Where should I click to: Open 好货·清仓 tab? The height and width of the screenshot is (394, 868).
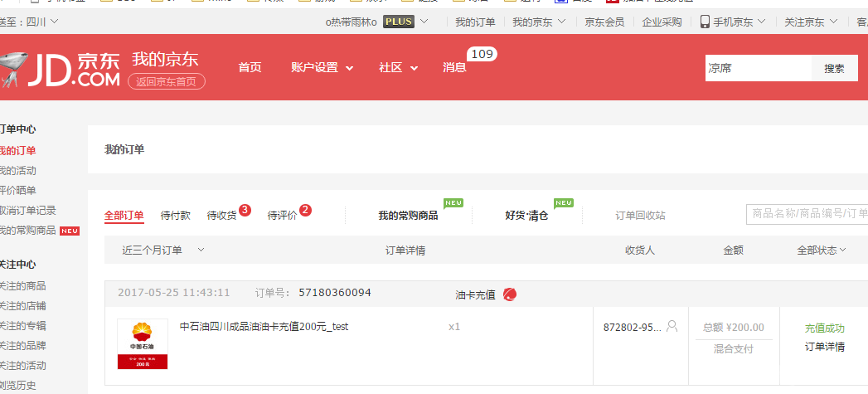526,216
